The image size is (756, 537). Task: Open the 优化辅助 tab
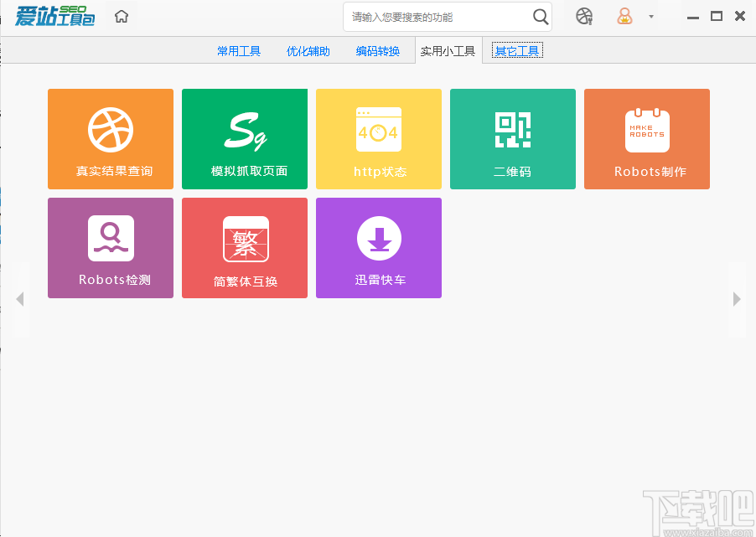(308, 50)
